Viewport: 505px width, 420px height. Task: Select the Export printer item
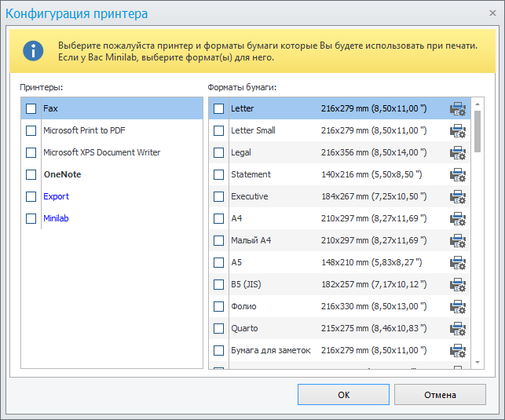tap(56, 196)
